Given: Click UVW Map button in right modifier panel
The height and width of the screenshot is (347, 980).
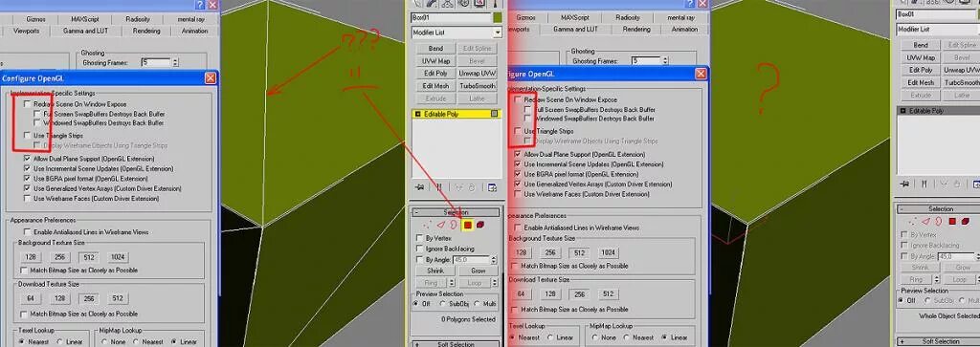Looking at the screenshot, I should tap(920, 57).
